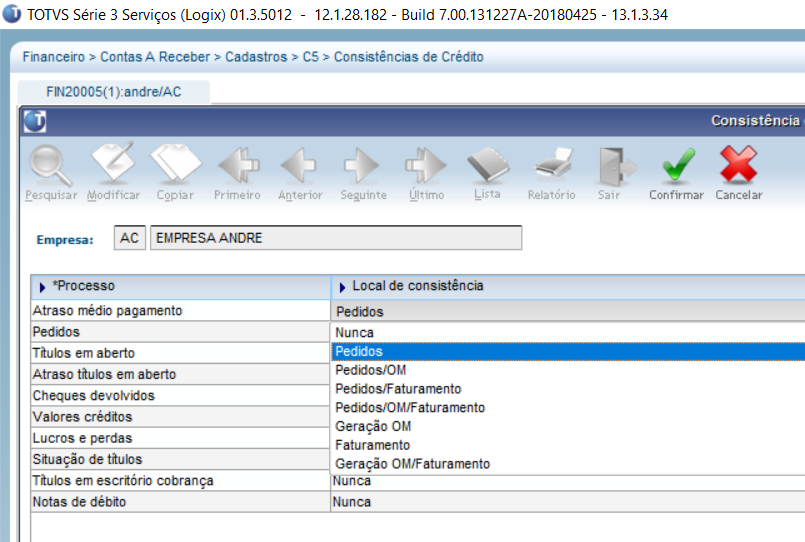Screen dimensions: 805x542
Task: Jump to Último record arrow
Action: coord(426,165)
